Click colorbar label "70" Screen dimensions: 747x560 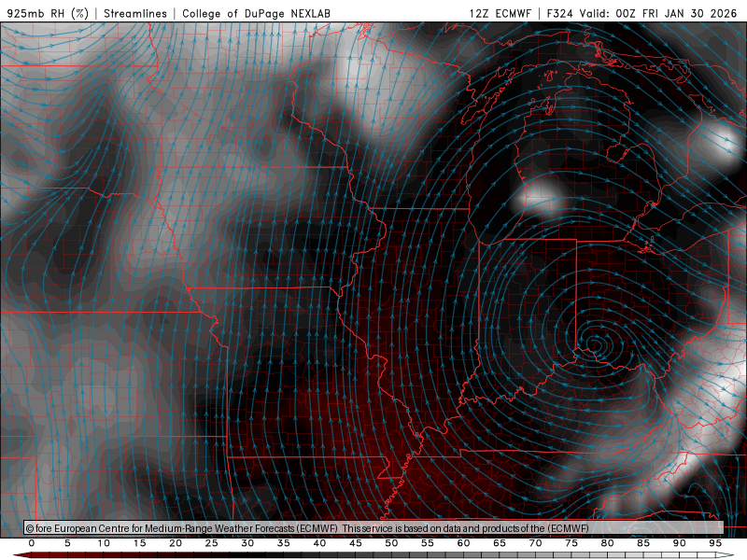point(535,543)
